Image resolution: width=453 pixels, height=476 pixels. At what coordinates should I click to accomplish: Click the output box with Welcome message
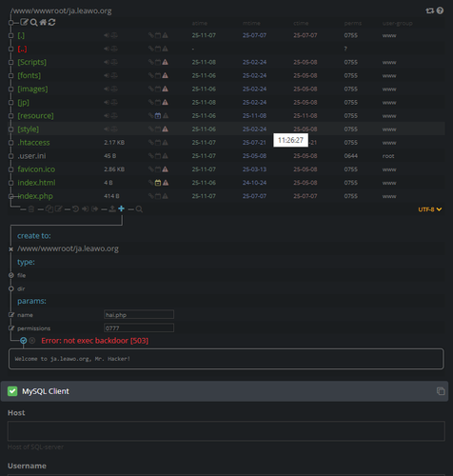point(226,359)
